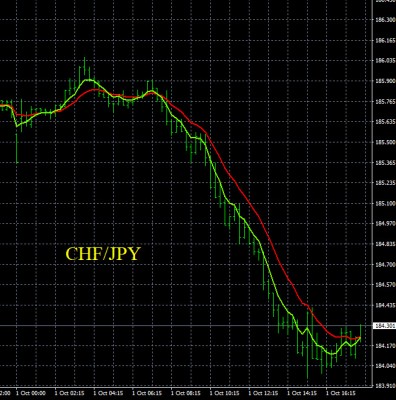
Task: Click the 1 Oct 12:15 time label
Action: pos(263,393)
